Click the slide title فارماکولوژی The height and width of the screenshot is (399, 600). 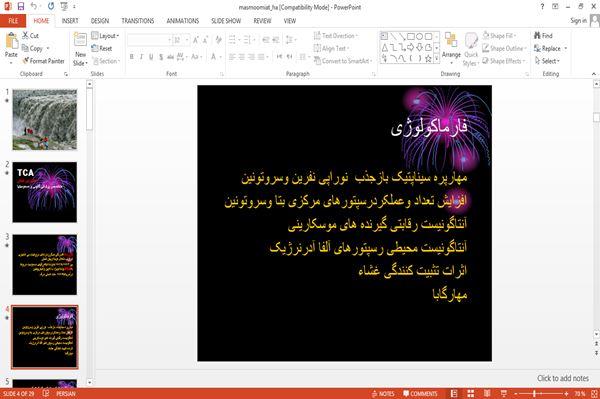pyautogui.click(x=429, y=127)
